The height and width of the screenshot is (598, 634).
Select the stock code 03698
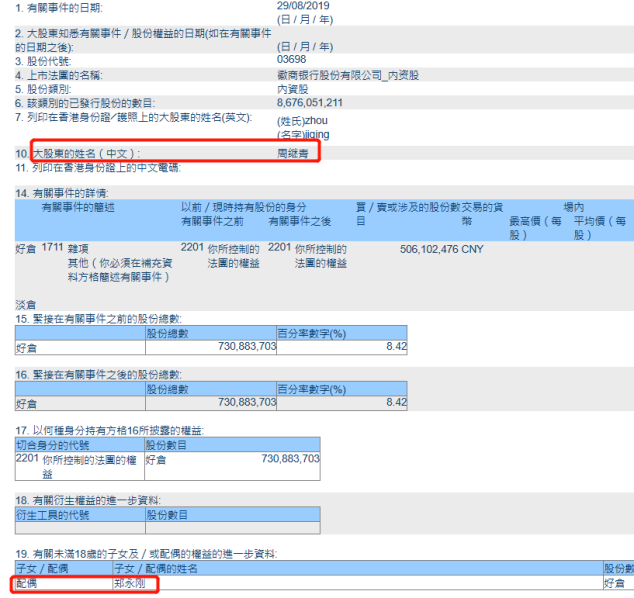[291, 59]
